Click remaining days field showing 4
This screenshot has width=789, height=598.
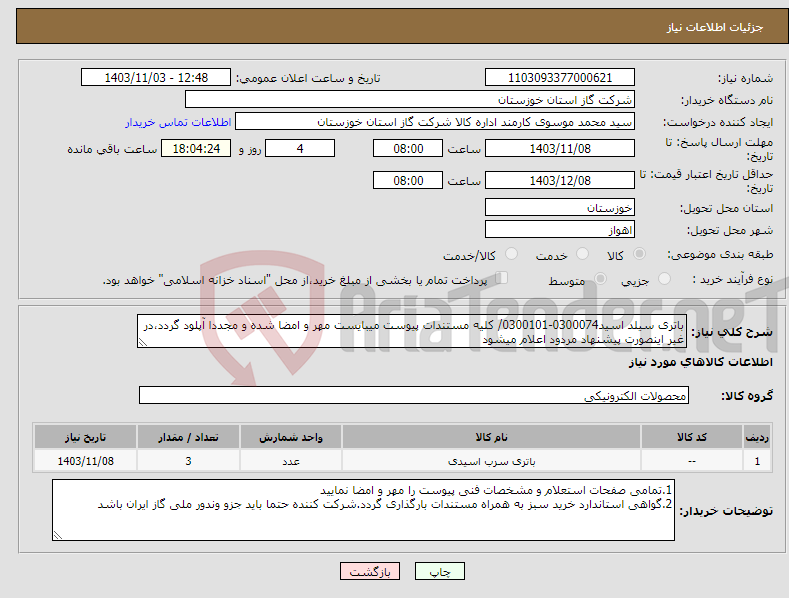300,148
